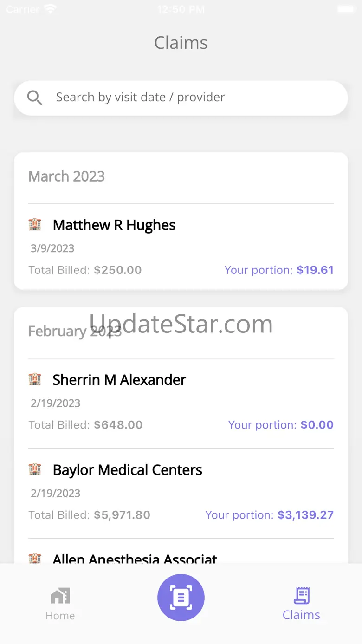Click the $3,139.27 Your portion amount
This screenshot has height=644, width=362.
point(305,515)
